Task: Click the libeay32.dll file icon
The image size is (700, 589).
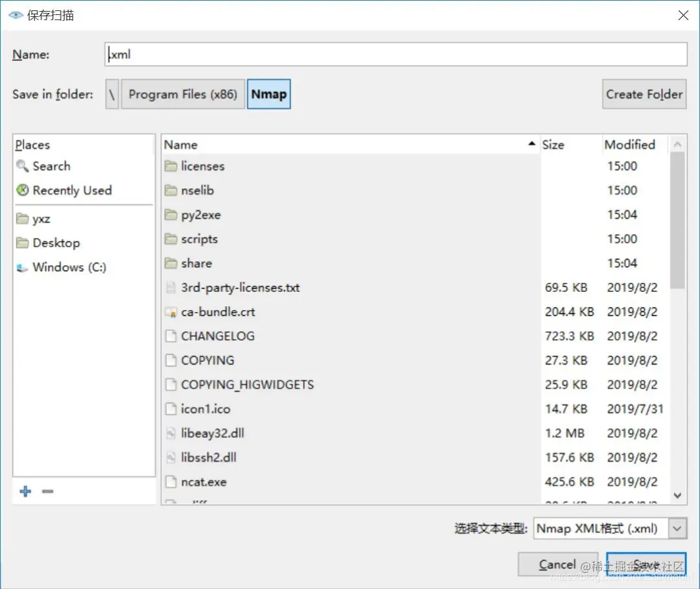Action: pyautogui.click(x=170, y=433)
